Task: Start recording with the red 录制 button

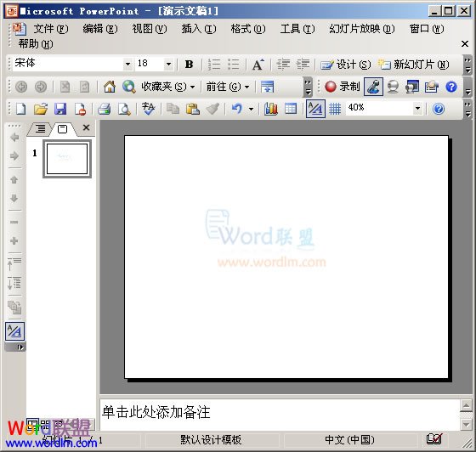Action: pos(342,87)
